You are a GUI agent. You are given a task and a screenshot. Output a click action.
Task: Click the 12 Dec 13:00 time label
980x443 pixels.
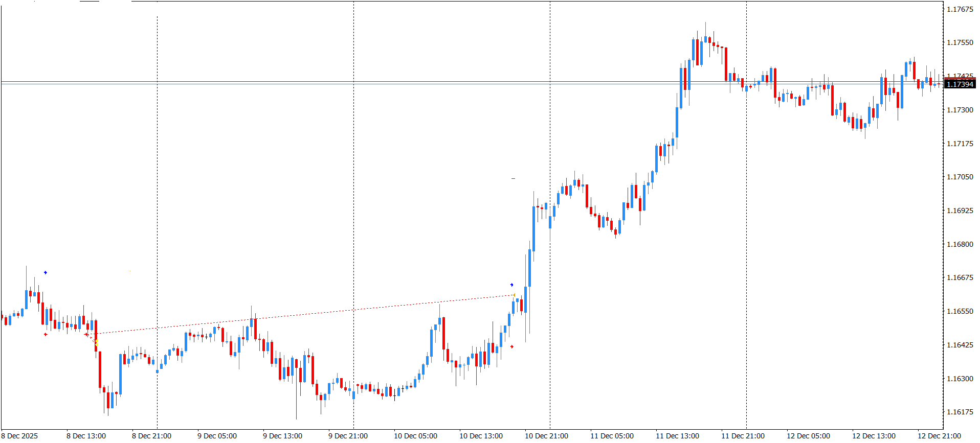[x=874, y=436]
